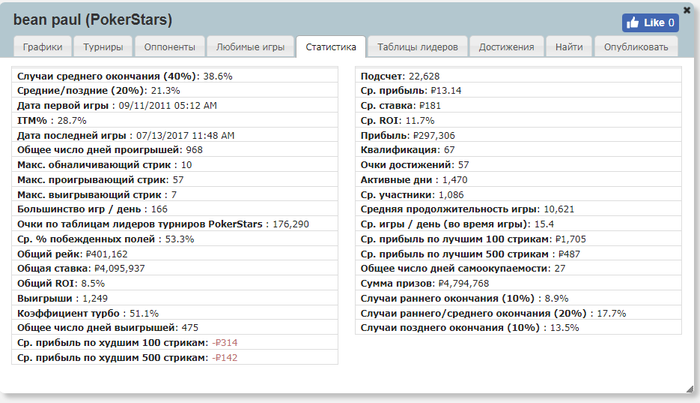The width and height of the screenshot is (700, 403).
Task: Click Ср. прибыль по худшим 500 стрикам
Action: (x=175, y=357)
